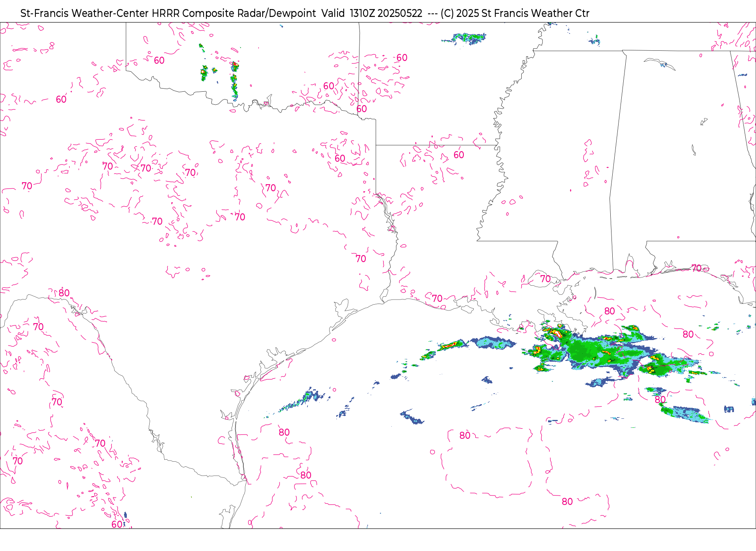Click the "St-Francis Weather-Center" text in the header
Image resolution: width=756 pixels, height=551 pixels.
pyautogui.click(x=85, y=13)
